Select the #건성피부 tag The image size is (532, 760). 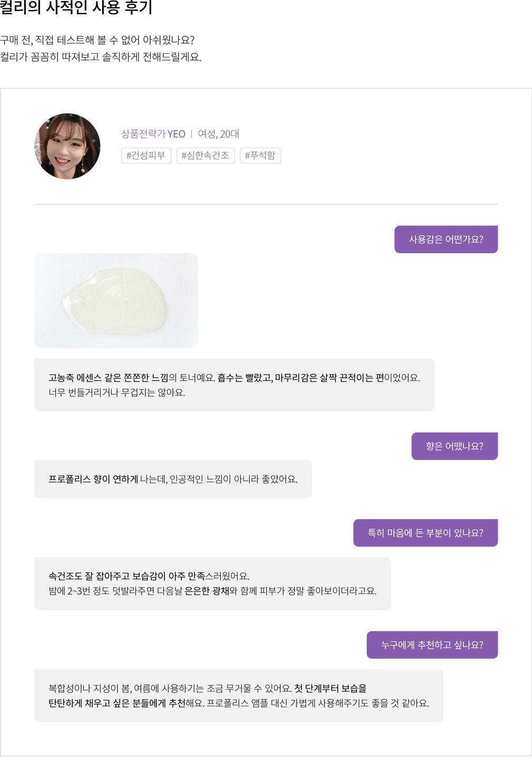[x=146, y=155]
